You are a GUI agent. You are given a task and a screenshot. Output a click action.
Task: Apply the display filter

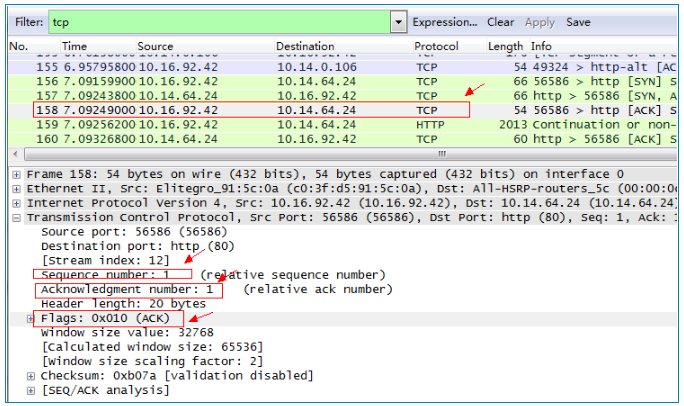pyautogui.click(x=540, y=22)
